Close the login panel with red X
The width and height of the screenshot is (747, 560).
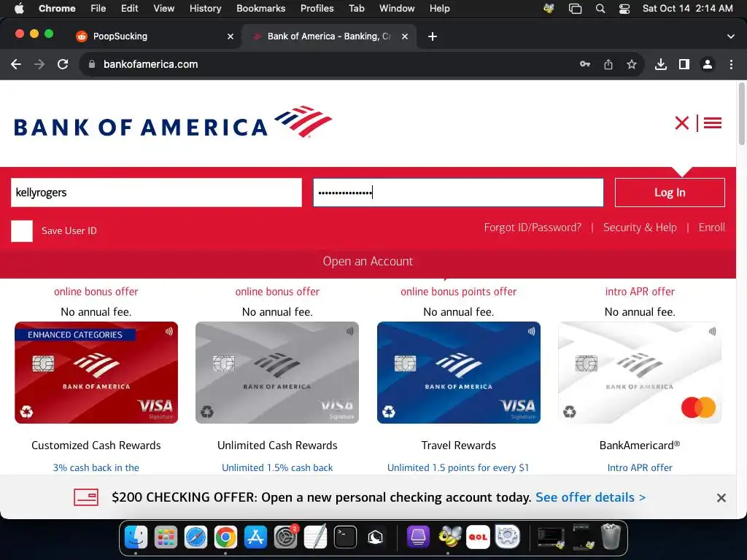tap(682, 122)
